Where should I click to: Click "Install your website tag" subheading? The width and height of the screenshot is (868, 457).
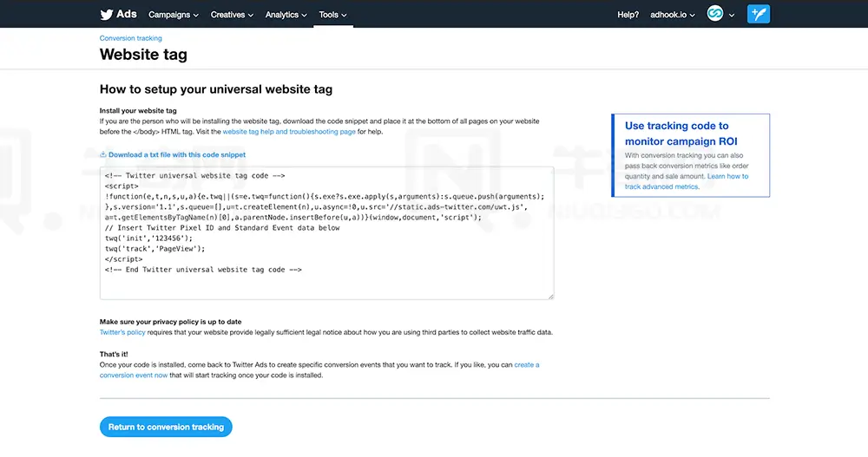pos(138,111)
